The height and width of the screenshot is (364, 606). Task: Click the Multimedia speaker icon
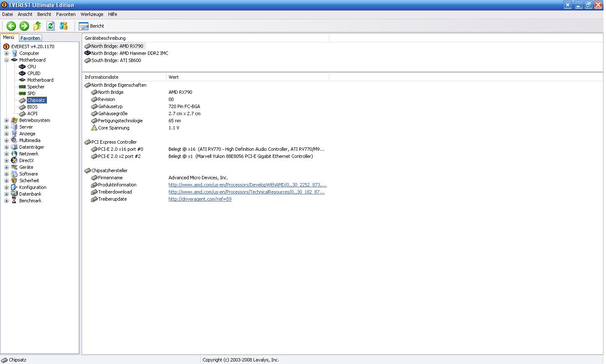(x=14, y=140)
